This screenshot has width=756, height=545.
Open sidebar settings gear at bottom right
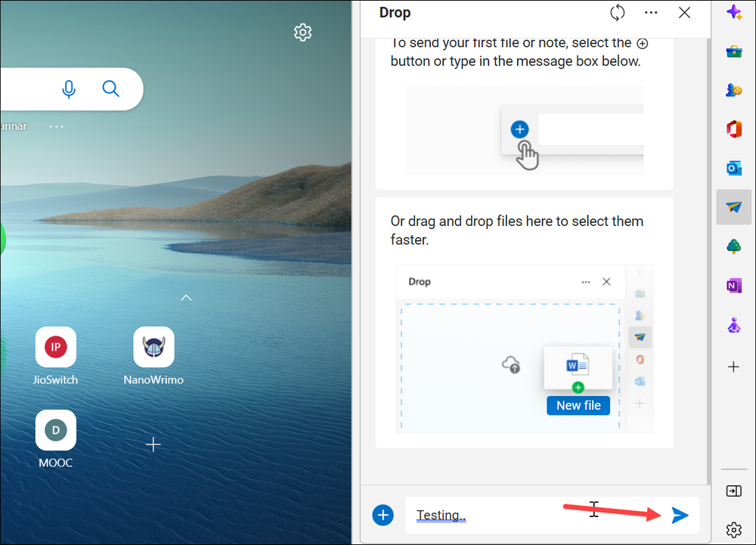point(734,530)
